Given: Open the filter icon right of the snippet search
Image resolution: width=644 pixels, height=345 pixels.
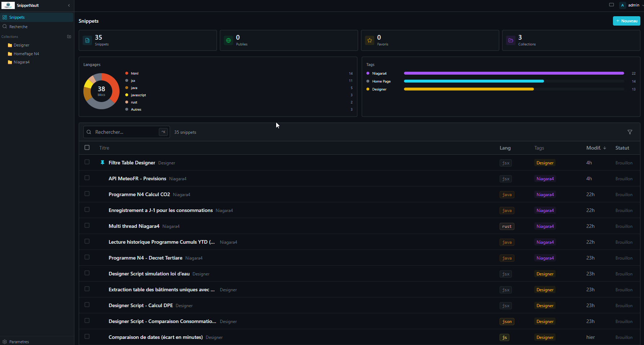Looking at the screenshot, I should click(x=630, y=132).
